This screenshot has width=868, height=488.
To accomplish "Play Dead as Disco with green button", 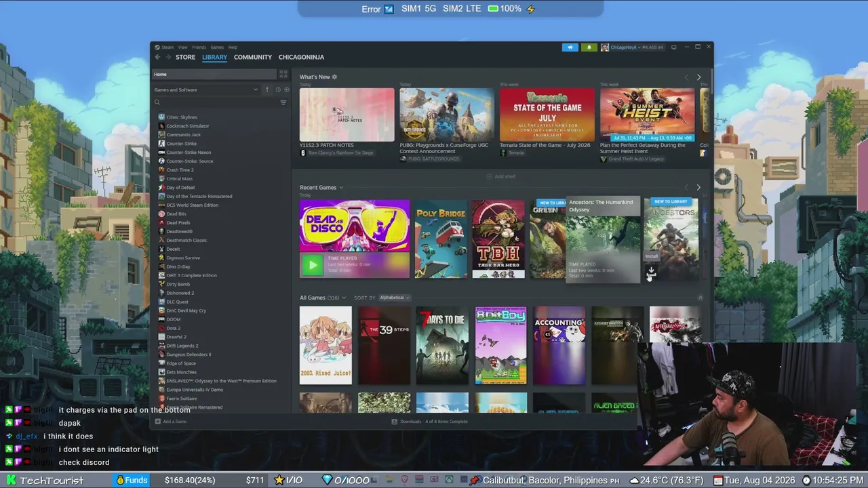I will click(312, 265).
